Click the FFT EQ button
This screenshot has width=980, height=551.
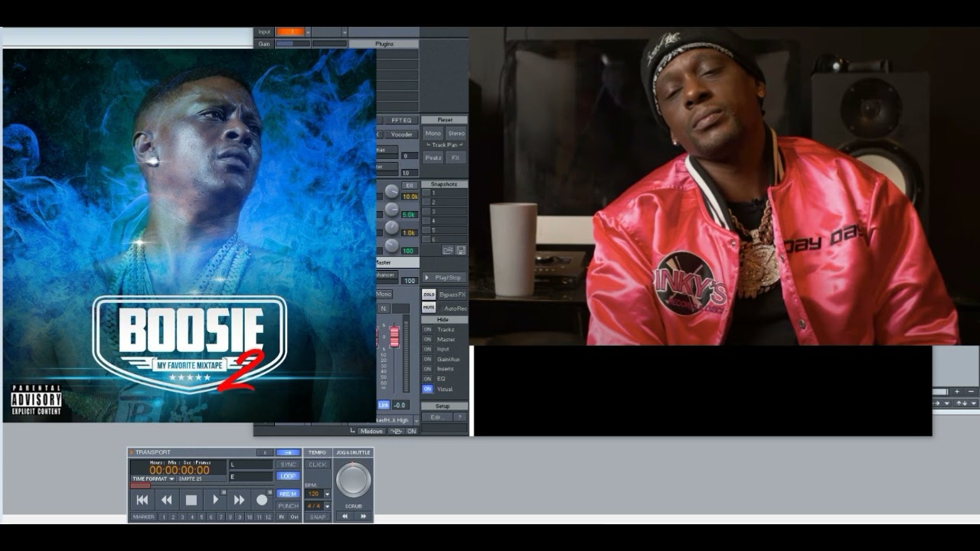tap(401, 120)
